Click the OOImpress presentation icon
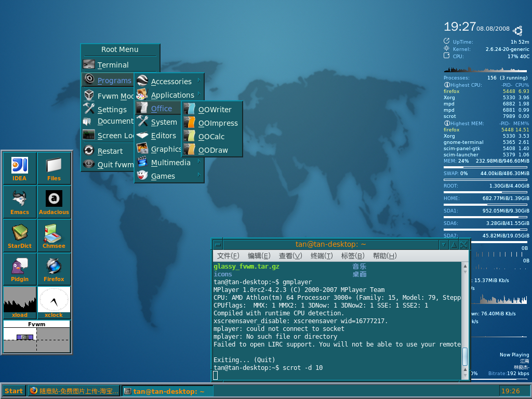The width and height of the screenshot is (532, 399). coord(189,123)
